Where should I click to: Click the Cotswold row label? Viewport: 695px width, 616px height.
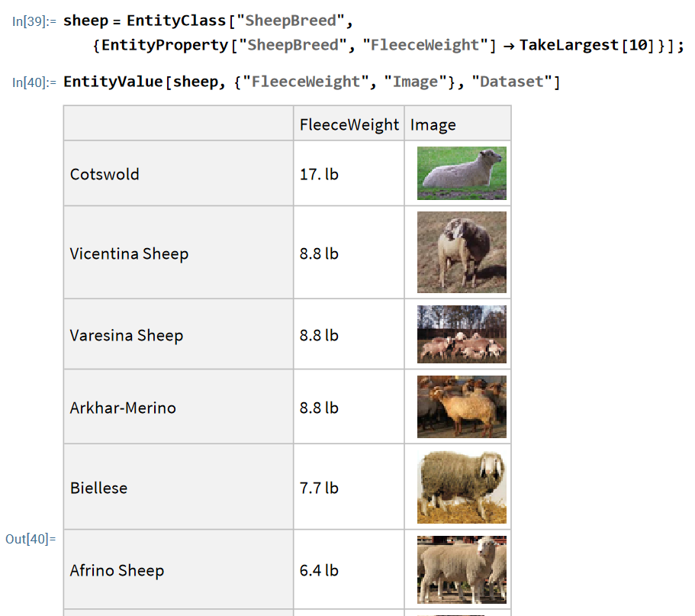(x=105, y=174)
